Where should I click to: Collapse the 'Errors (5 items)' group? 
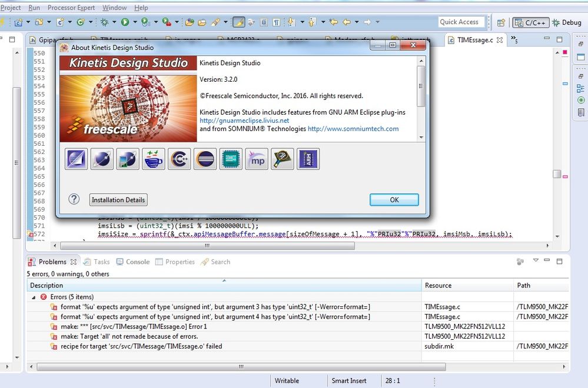click(34, 297)
